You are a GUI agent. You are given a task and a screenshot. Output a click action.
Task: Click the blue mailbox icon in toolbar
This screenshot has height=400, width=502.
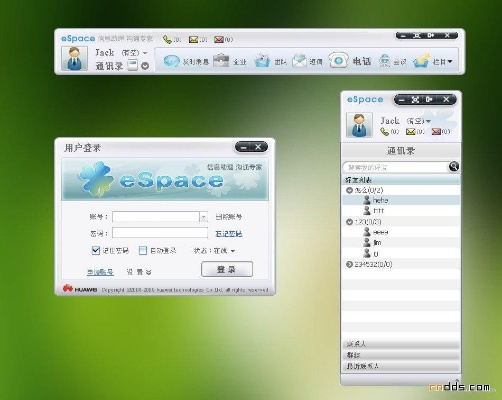[262, 60]
